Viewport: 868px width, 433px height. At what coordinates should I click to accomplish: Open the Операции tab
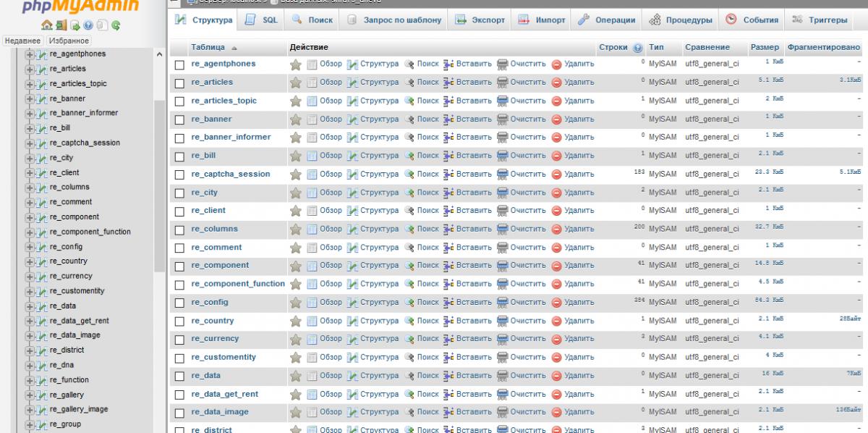[605, 20]
